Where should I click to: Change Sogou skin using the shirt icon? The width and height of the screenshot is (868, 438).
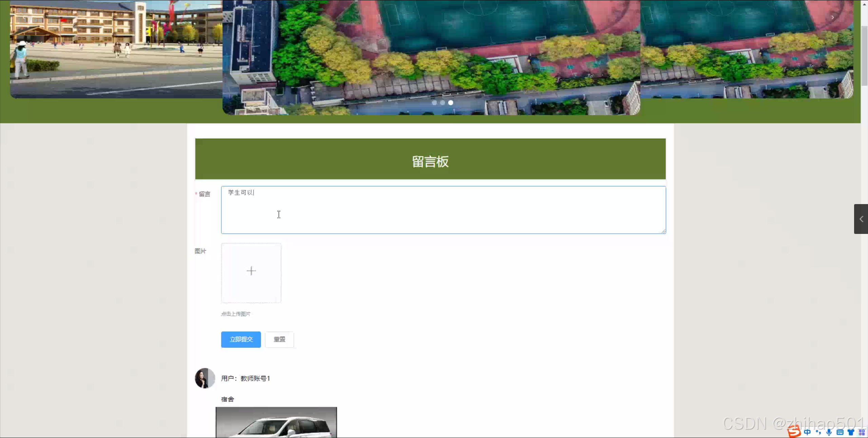click(851, 433)
